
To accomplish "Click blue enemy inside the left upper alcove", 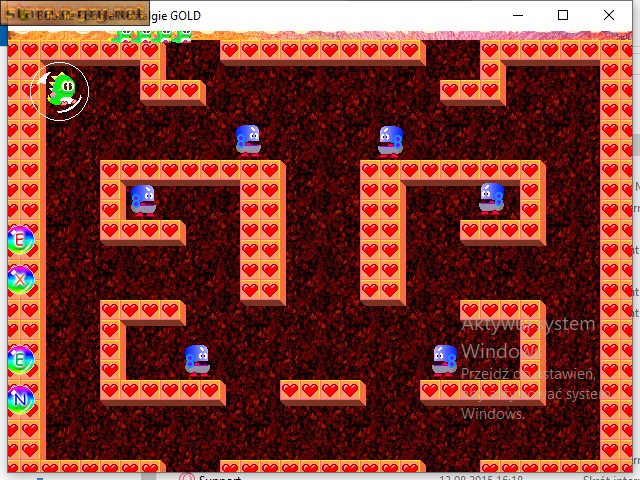I will tap(143, 200).
